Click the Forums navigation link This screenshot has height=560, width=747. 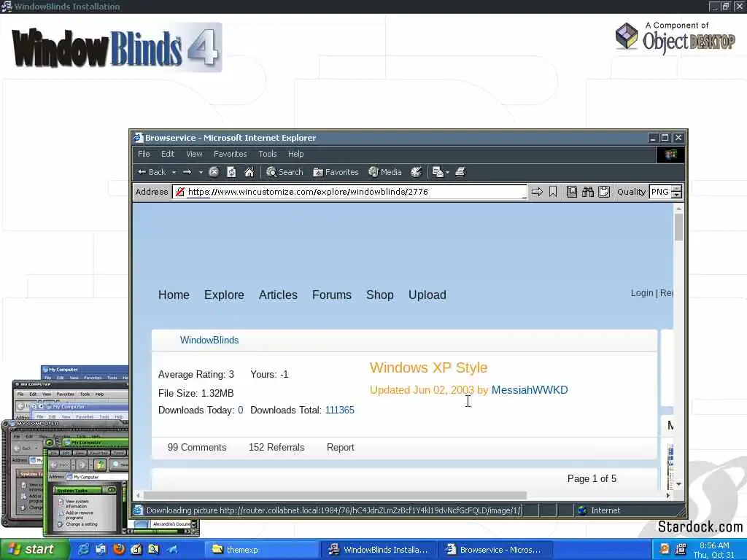pos(332,295)
